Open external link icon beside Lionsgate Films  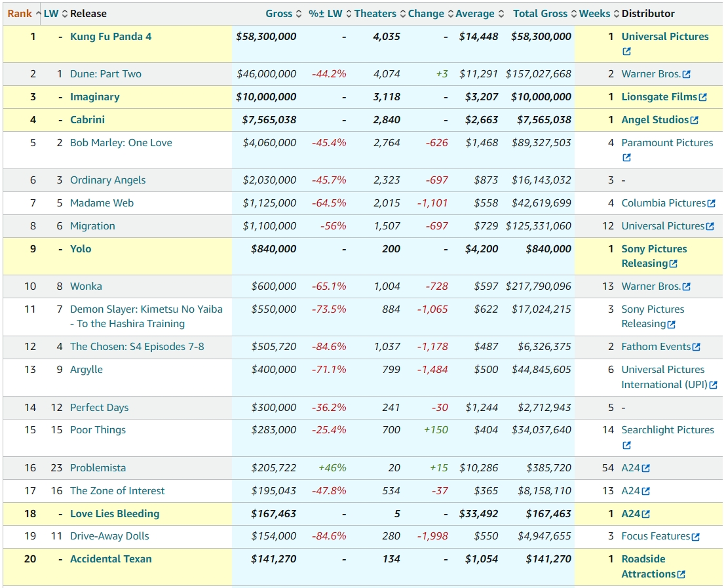pyautogui.click(x=703, y=97)
